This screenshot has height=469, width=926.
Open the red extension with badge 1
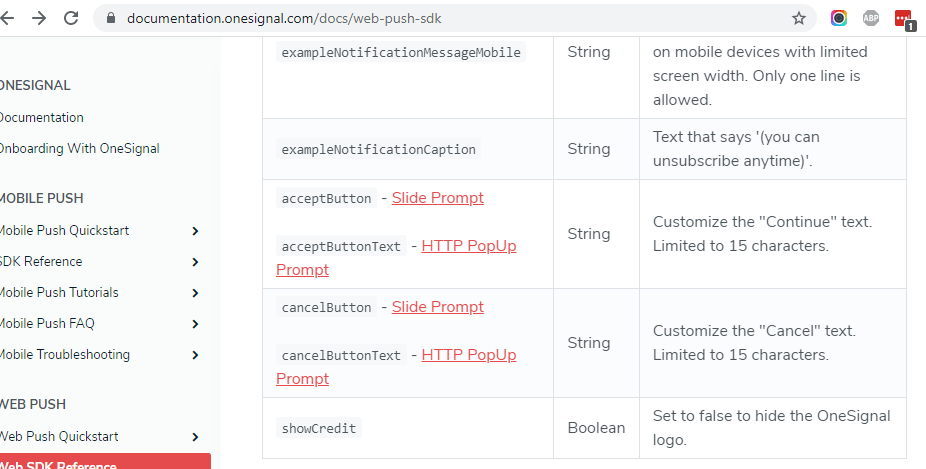(905, 20)
